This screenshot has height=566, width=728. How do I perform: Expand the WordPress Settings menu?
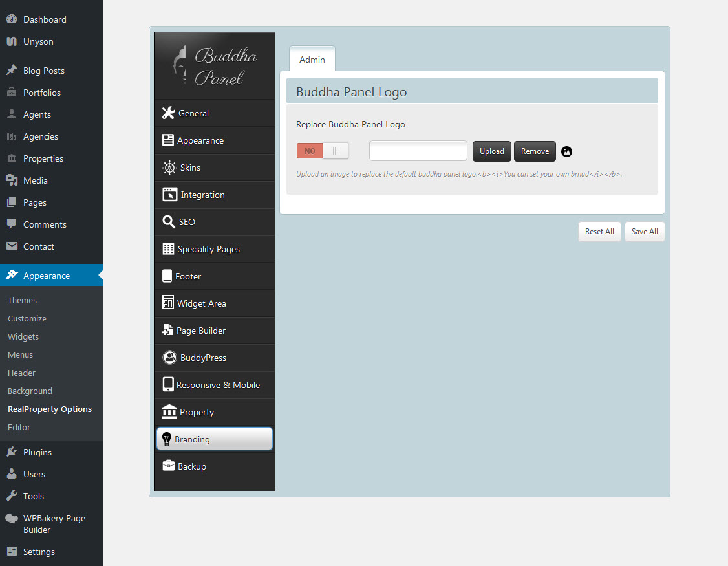[x=39, y=552]
